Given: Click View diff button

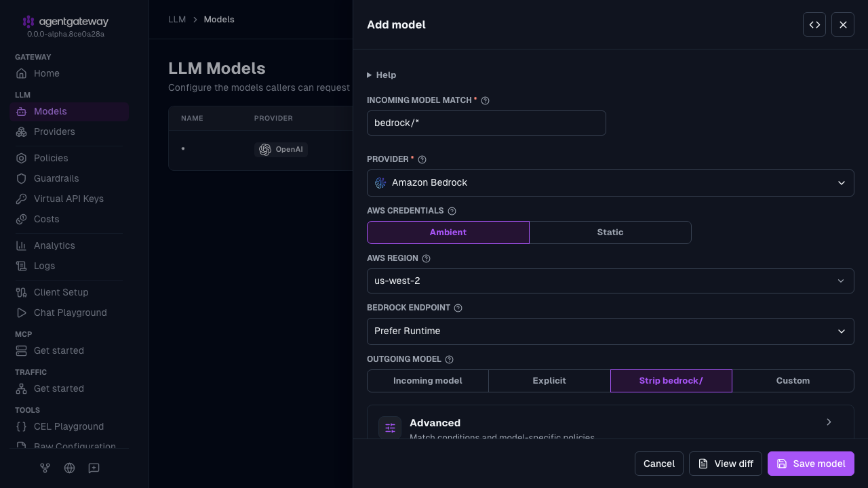Looking at the screenshot, I should coord(726,464).
